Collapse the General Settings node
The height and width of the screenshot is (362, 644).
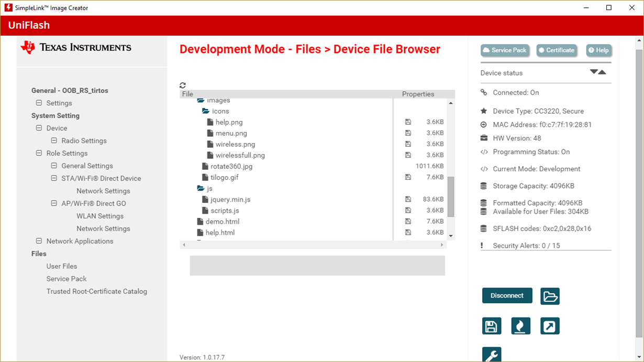pyautogui.click(x=54, y=166)
